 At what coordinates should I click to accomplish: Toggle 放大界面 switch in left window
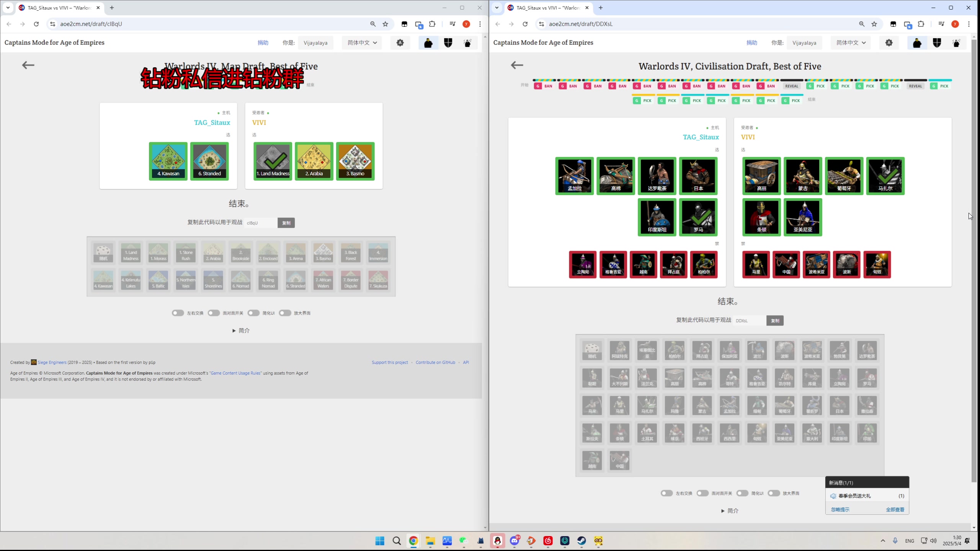(x=285, y=313)
